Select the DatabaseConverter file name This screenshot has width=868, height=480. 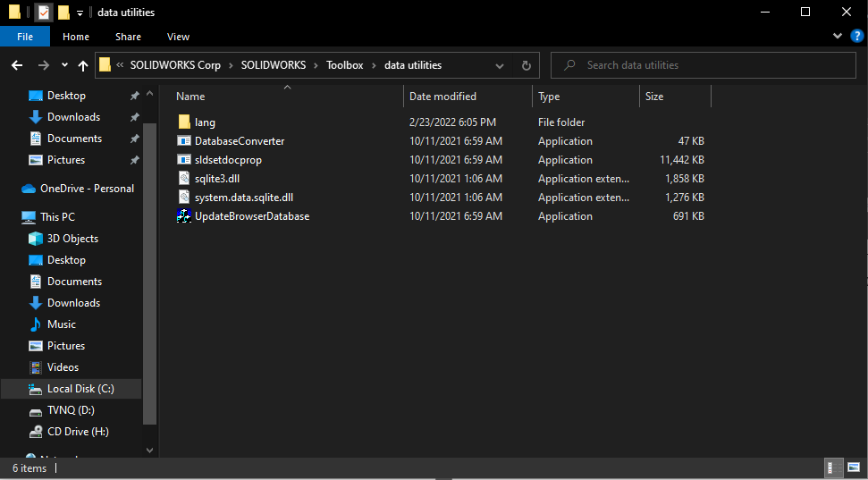tap(240, 141)
